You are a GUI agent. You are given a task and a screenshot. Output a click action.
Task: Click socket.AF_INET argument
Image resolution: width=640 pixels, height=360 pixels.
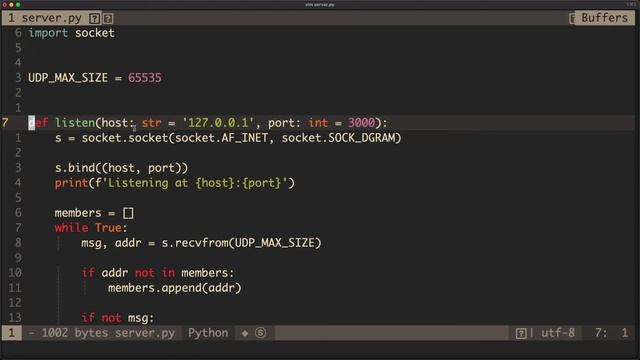(x=221, y=138)
